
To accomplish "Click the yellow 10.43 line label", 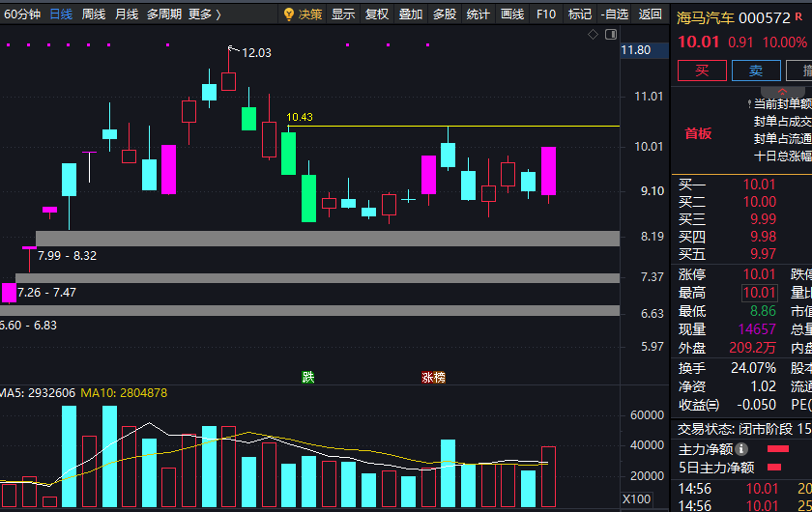I will pyautogui.click(x=300, y=117).
